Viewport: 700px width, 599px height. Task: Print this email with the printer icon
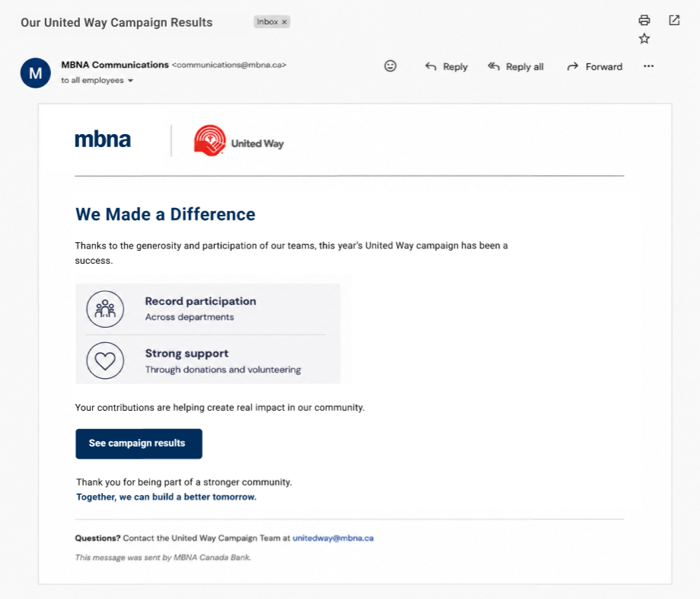coord(644,20)
